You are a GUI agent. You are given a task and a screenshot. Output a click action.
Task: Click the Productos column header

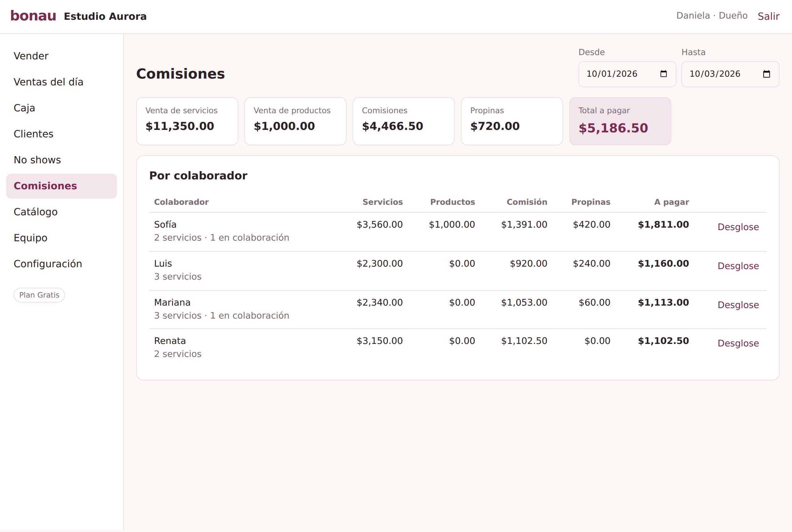452,202
